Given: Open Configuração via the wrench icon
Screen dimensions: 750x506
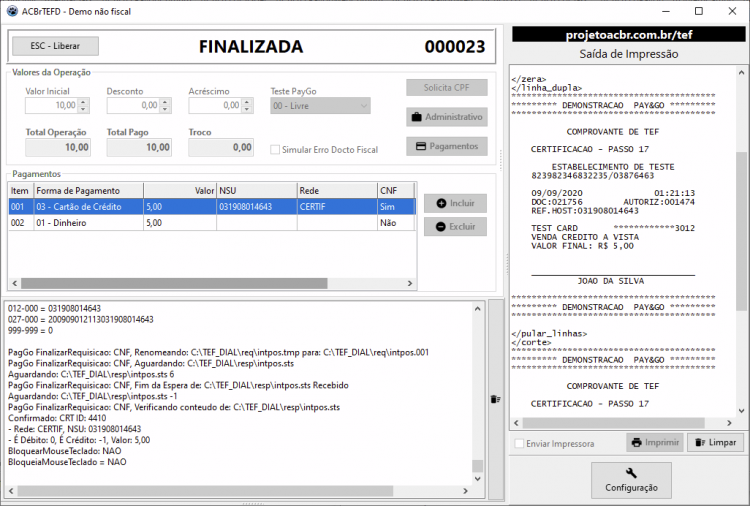Looking at the screenshot, I should [x=631, y=473].
